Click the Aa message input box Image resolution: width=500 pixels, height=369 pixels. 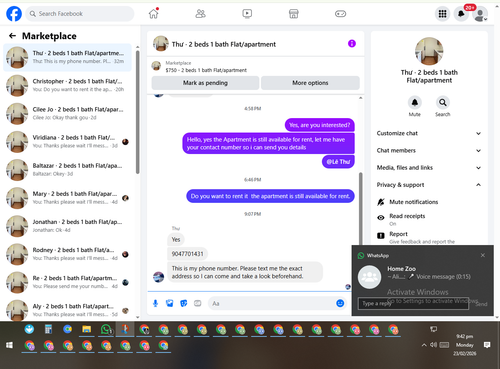272,303
